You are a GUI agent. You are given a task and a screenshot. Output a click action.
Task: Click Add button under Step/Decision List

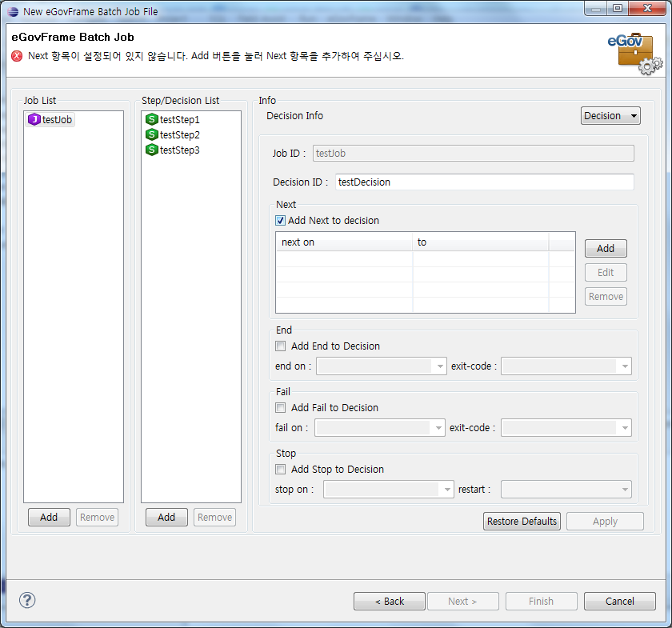tap(166, 518)
